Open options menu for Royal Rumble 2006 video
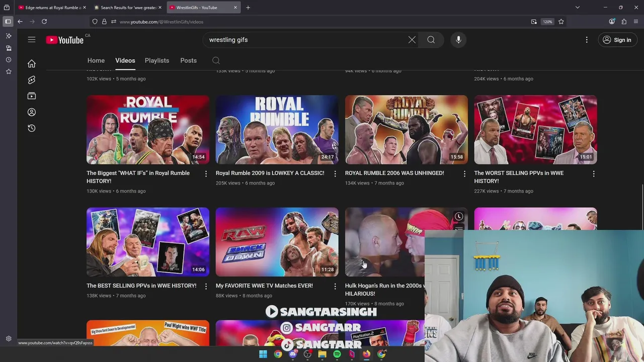644x362 pixels. point(464,173)
